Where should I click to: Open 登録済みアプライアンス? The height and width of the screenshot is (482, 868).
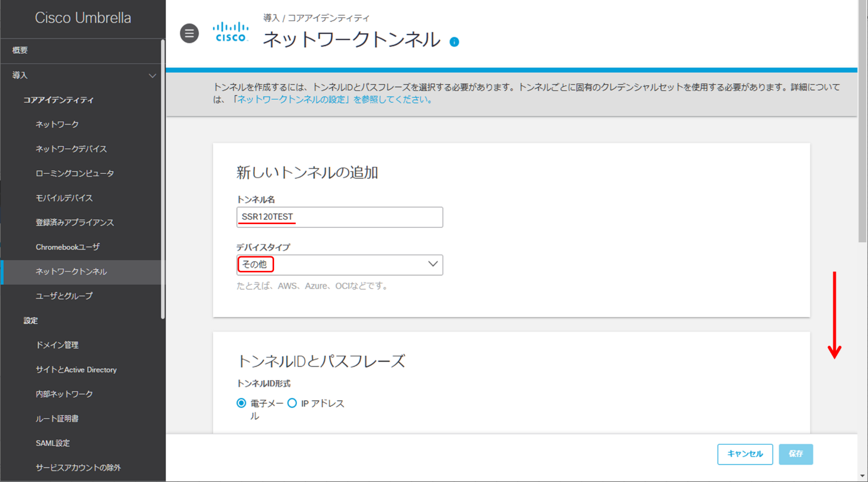click(75, 223)
